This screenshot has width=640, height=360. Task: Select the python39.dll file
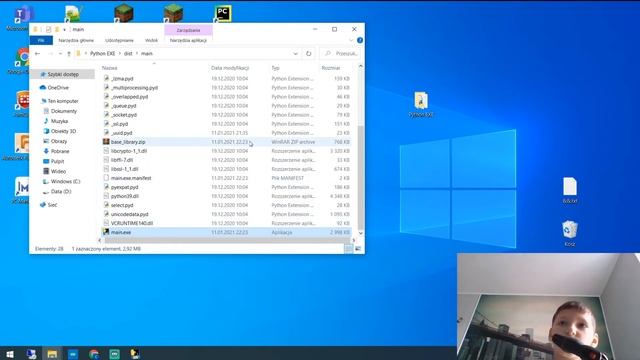tap(226, 196)
